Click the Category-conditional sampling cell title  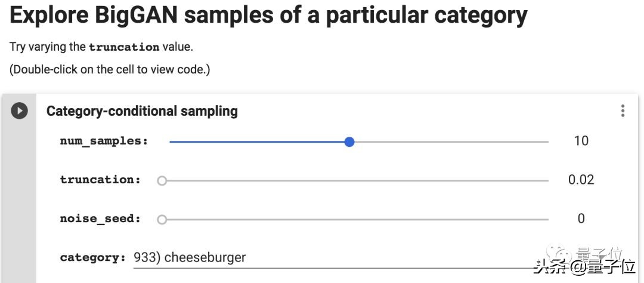click(142, 111)
